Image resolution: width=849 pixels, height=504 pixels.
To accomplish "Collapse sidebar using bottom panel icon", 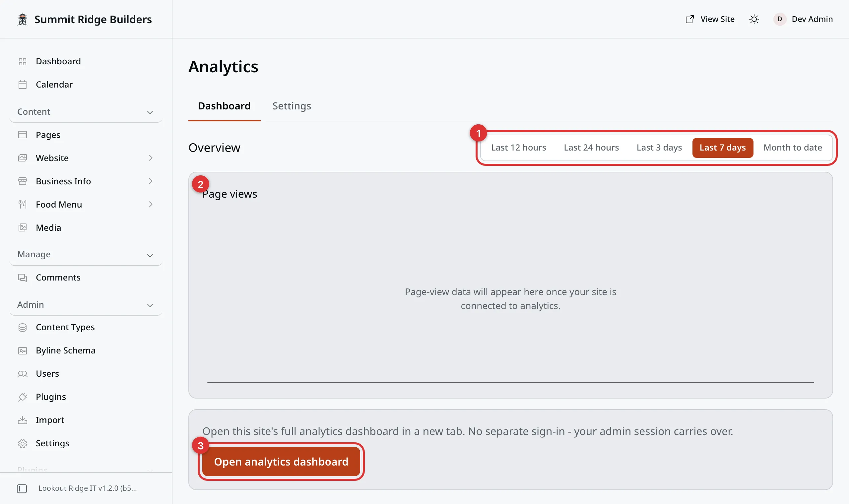I will click(x=22, y=488).
